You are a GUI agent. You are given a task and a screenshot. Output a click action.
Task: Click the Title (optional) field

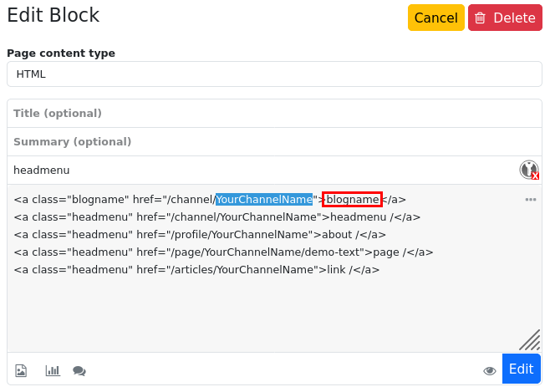tap(274, 114)
